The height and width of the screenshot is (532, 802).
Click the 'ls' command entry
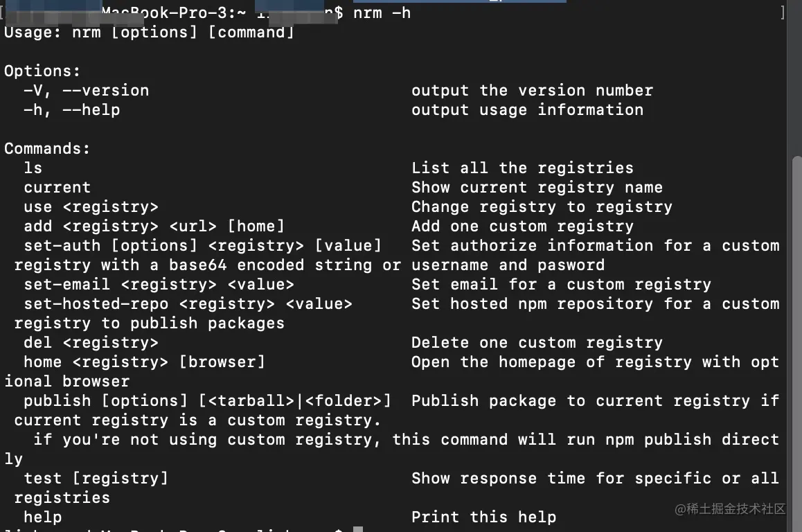[33, 168]
